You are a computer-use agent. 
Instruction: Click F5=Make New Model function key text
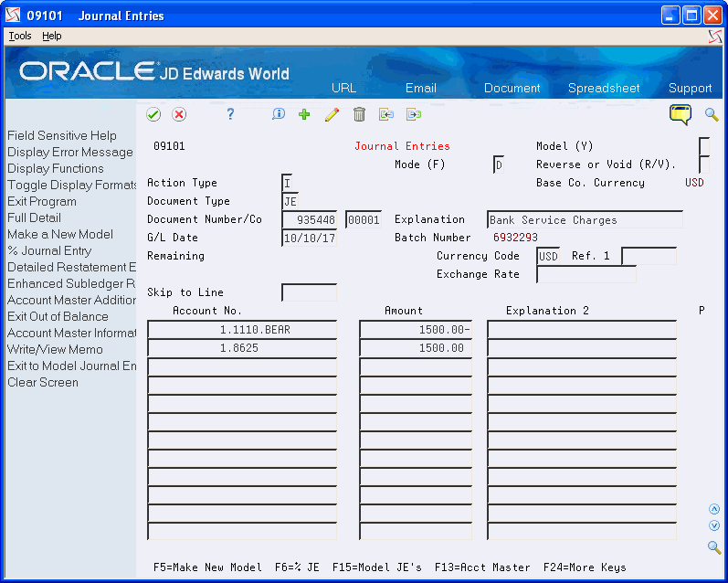[207, 567]
